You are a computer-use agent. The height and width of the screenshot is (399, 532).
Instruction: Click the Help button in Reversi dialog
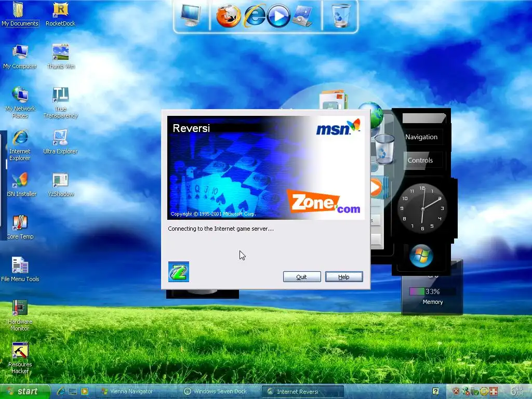(x=344, y=277)
